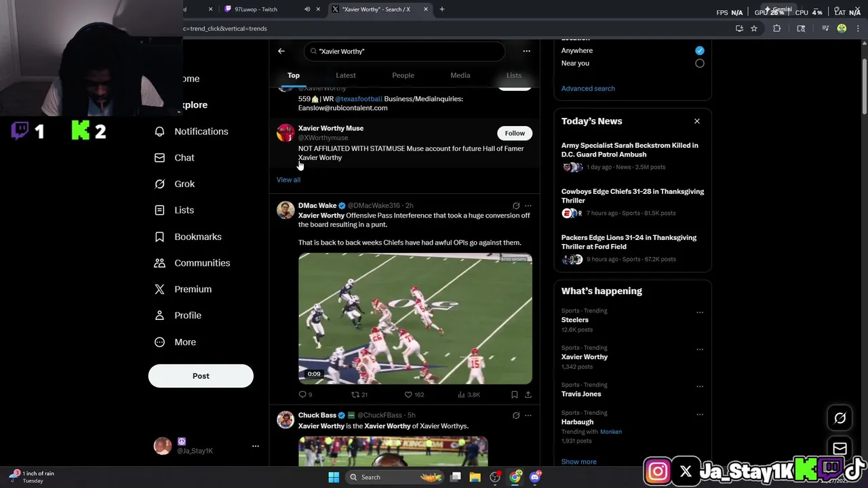The height and width of the screenshot is (488, 868).
Task: Click Grok icon on DMac Wake post
Action: (516, 205)
